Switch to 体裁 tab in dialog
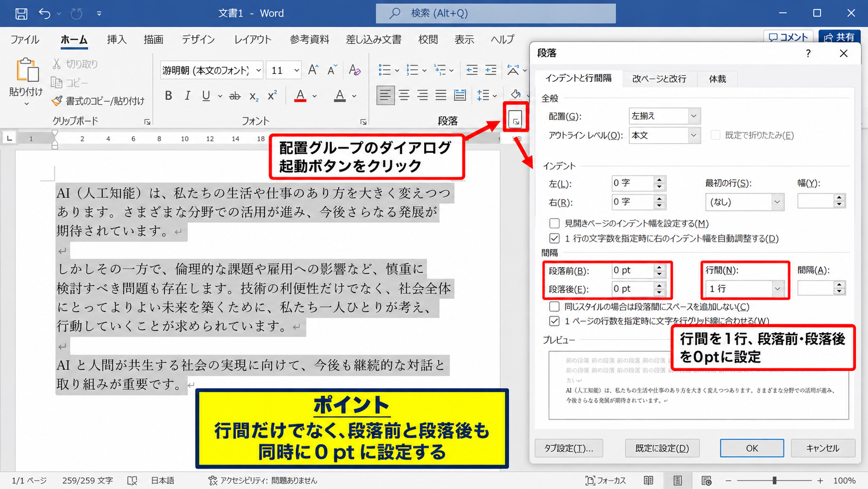868x489 pixels. [717, 79]
